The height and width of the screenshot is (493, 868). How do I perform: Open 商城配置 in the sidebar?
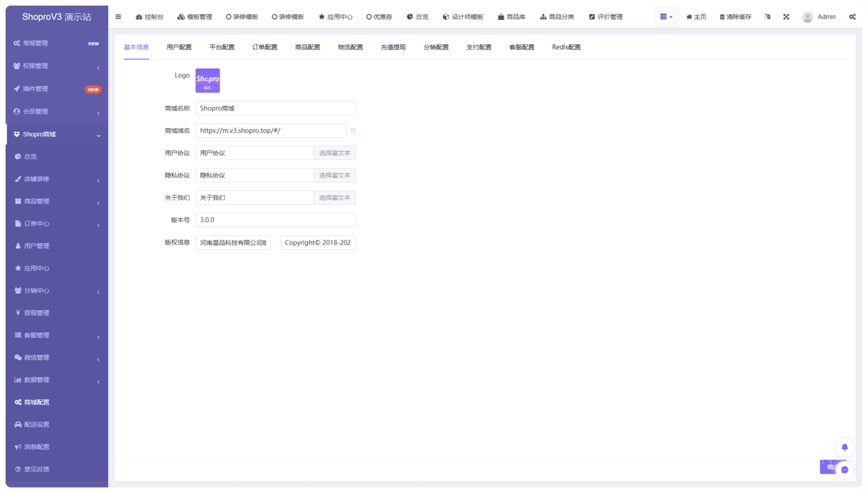click(x=37, y=403)
